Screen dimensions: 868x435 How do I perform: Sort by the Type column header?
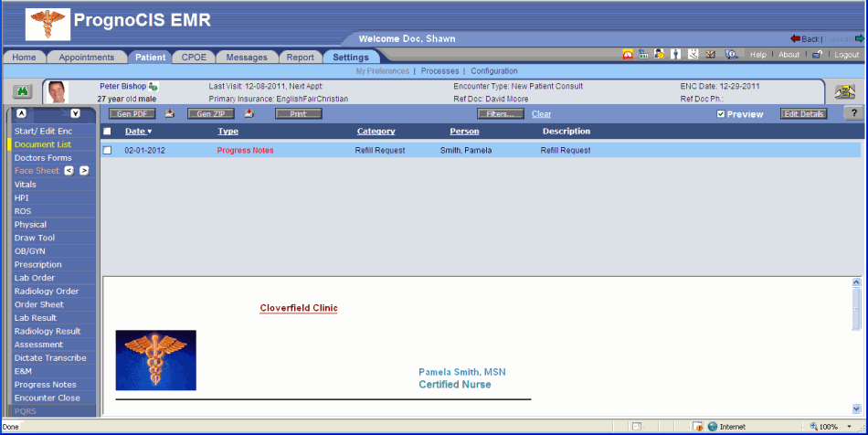(x=228, y=132)
